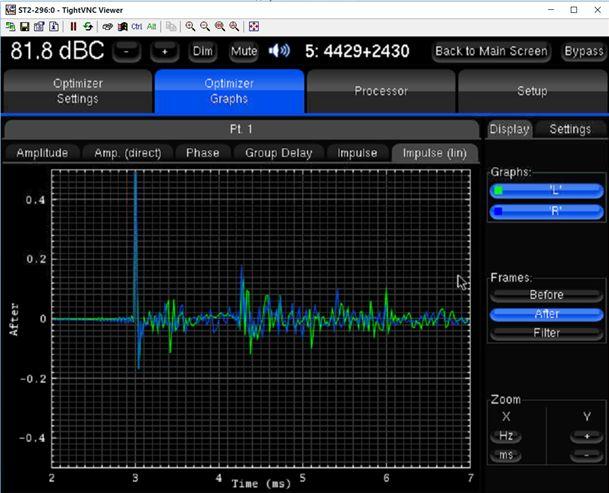Toggle the Mute button
The width and height of the screenshot is (609, 493).
click(x=243, y=51)
